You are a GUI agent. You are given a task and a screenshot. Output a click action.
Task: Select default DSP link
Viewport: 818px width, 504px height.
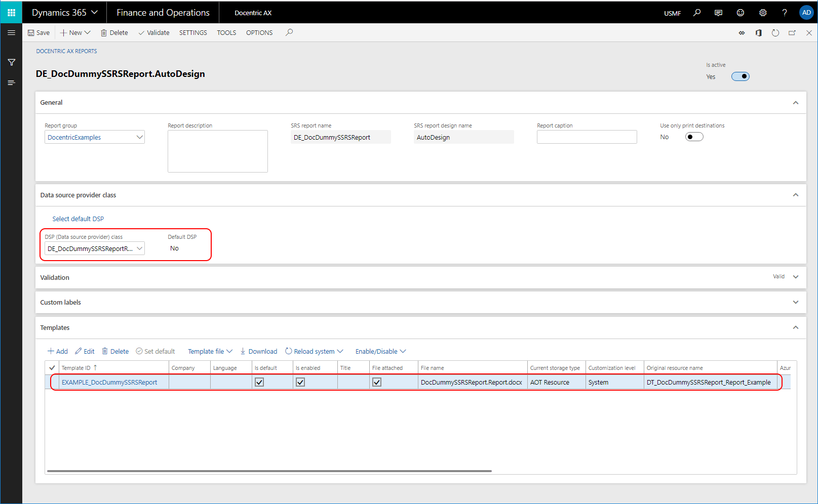coord(78,219)
